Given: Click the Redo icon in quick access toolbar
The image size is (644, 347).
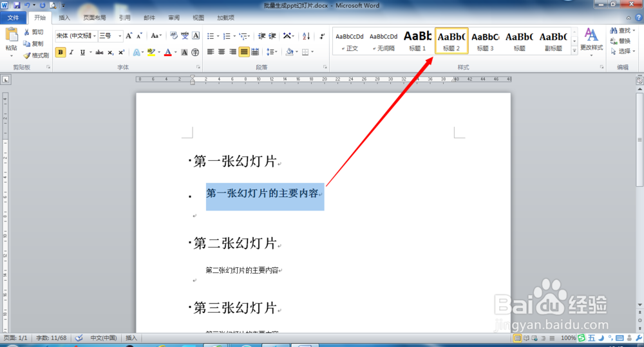Looking at the screenshot, I should 43,5.
